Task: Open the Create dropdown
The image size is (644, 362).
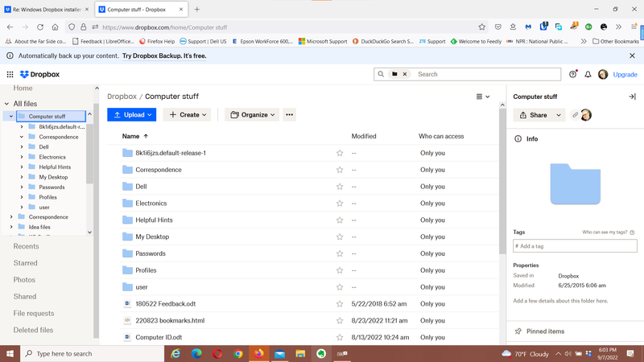Action: 188,115
